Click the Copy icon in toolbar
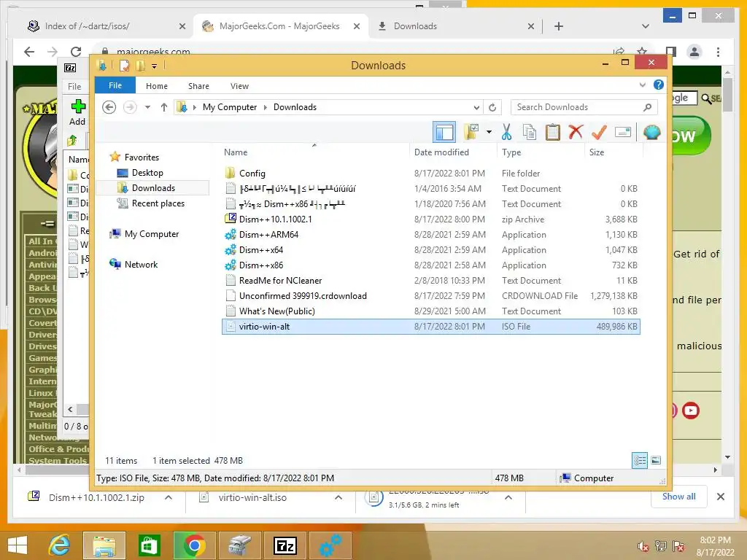Viewport: 747px width, 560px height. coord(530,132)
